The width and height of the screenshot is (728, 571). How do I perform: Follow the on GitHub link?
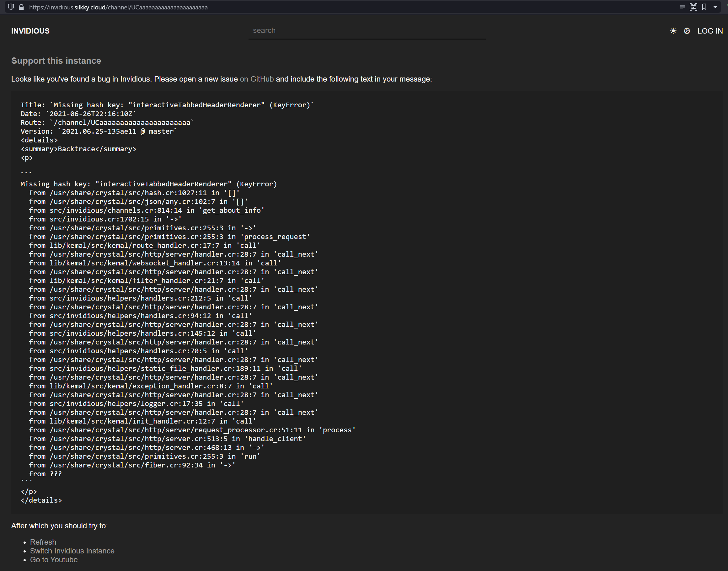point(256,79)
